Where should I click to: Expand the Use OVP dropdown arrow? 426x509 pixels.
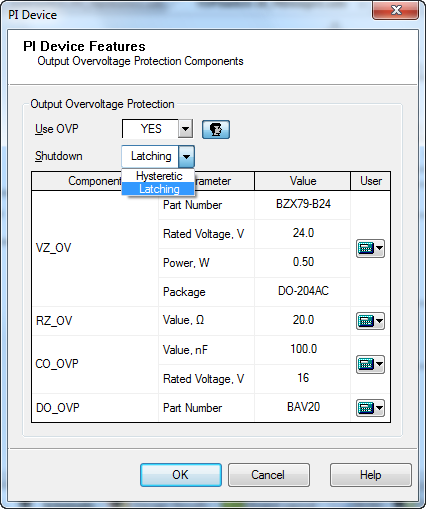[185, 129]
